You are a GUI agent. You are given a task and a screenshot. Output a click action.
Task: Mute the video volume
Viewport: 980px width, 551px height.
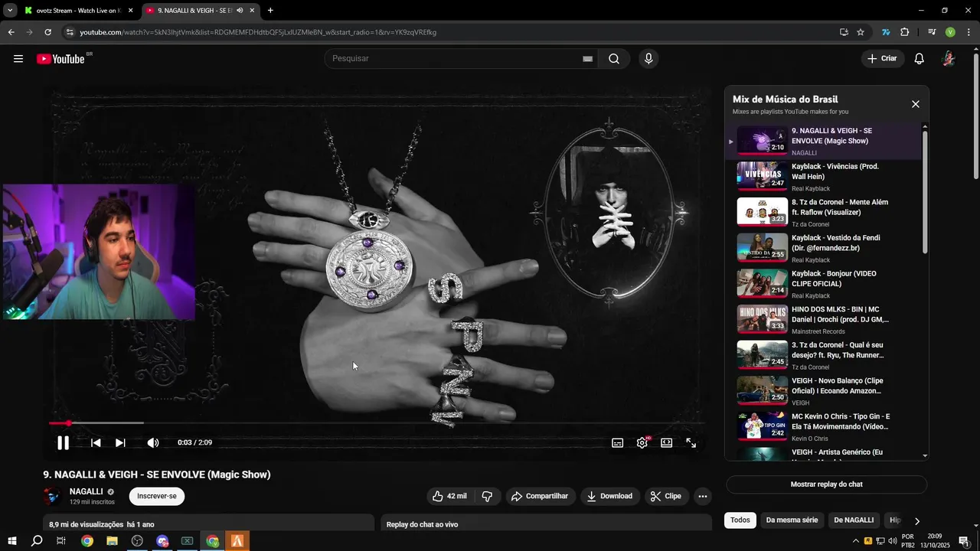pos(153,442)
